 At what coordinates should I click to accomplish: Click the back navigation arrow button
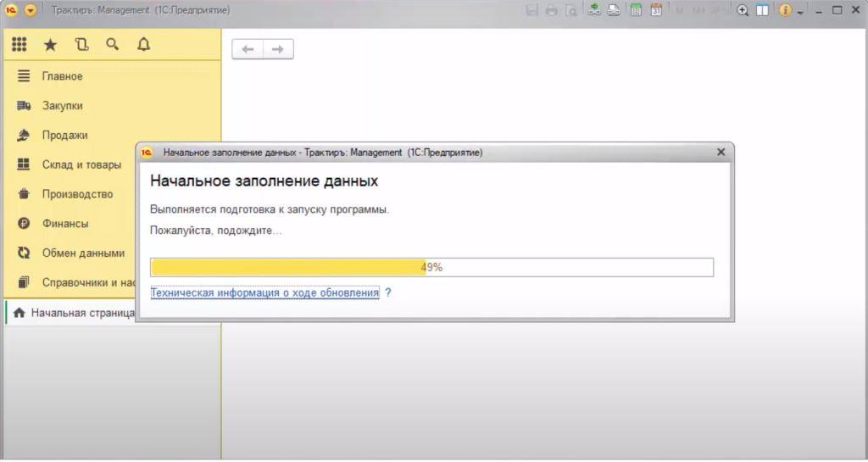tap(248, 49)
